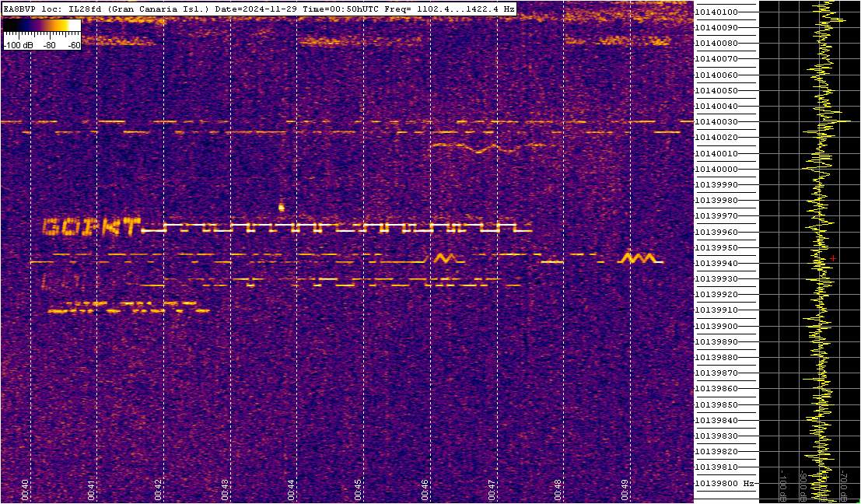This screenshot has height=504, width=861.
Task: Click the color scale gradient bar
Action: (x=42, y=26)
